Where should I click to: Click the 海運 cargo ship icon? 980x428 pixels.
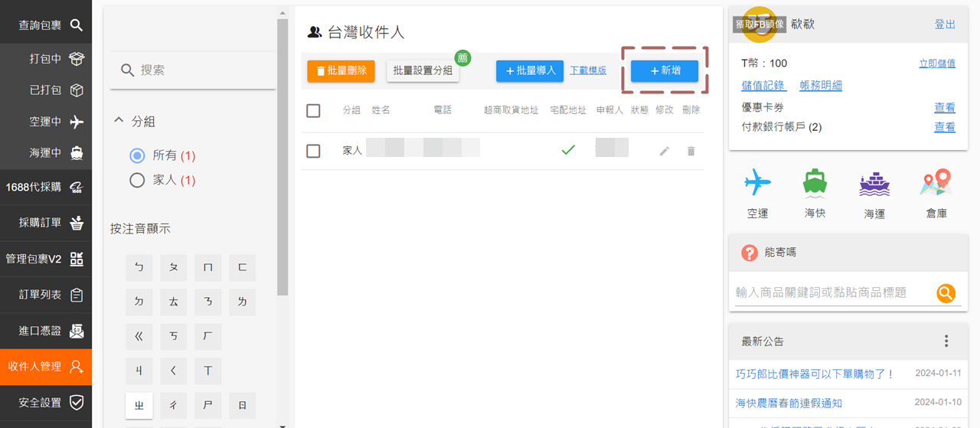tap(874, 184)
